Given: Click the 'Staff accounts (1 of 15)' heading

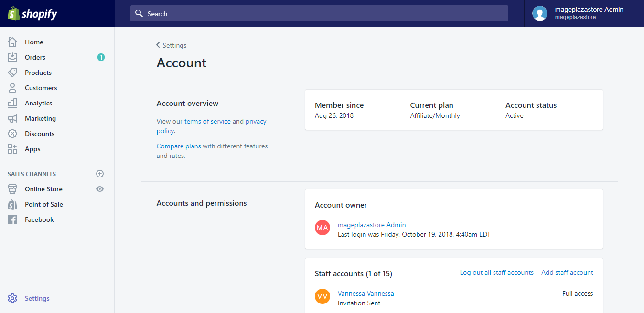Looking at the screenshot, I should click(x=354, y=273).
